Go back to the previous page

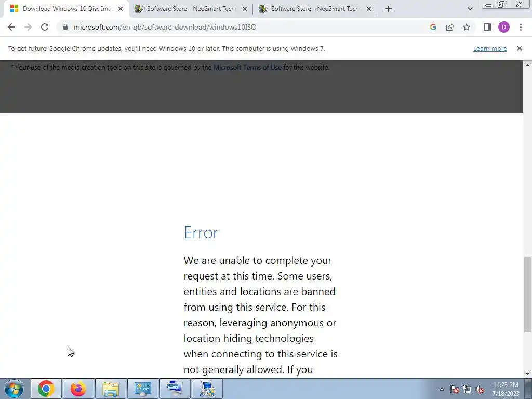coord(11,27)
